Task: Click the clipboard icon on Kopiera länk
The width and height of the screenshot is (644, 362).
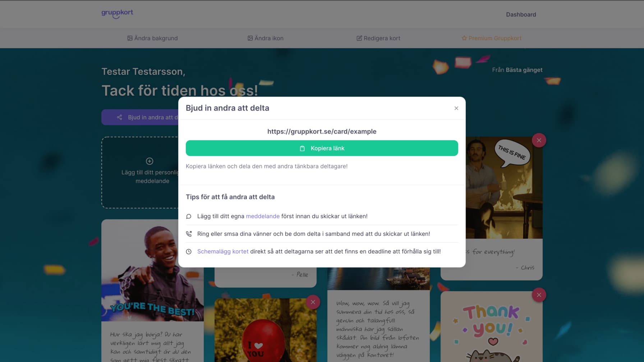Action: [302, 148]
